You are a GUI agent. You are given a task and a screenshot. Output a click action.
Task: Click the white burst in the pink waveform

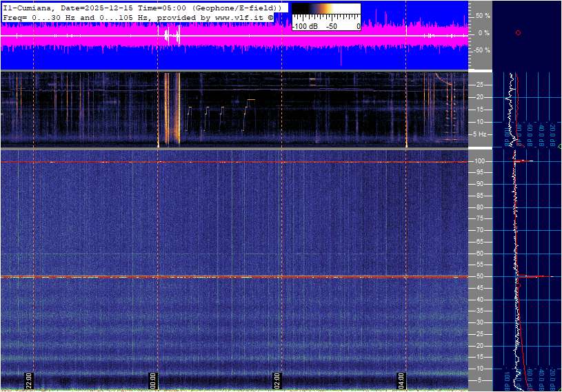(169, 34)
